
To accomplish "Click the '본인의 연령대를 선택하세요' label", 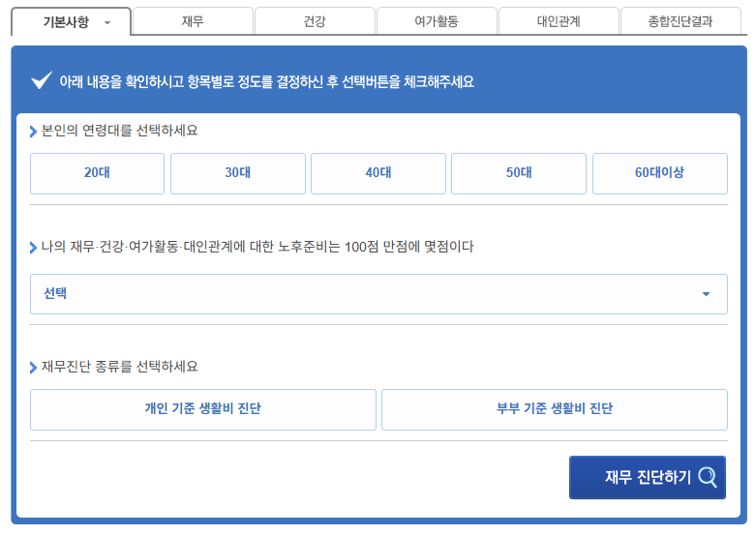I will coord(120,131).
